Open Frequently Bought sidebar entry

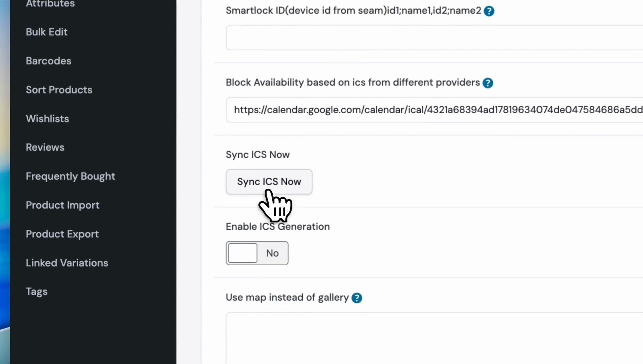[x=70, y=176]
